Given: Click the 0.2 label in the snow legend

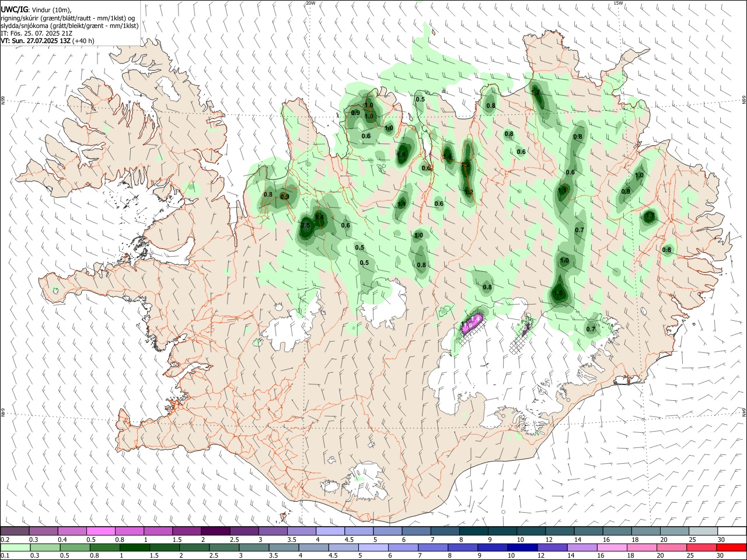Looking at the screenshot, I should 5,539.
